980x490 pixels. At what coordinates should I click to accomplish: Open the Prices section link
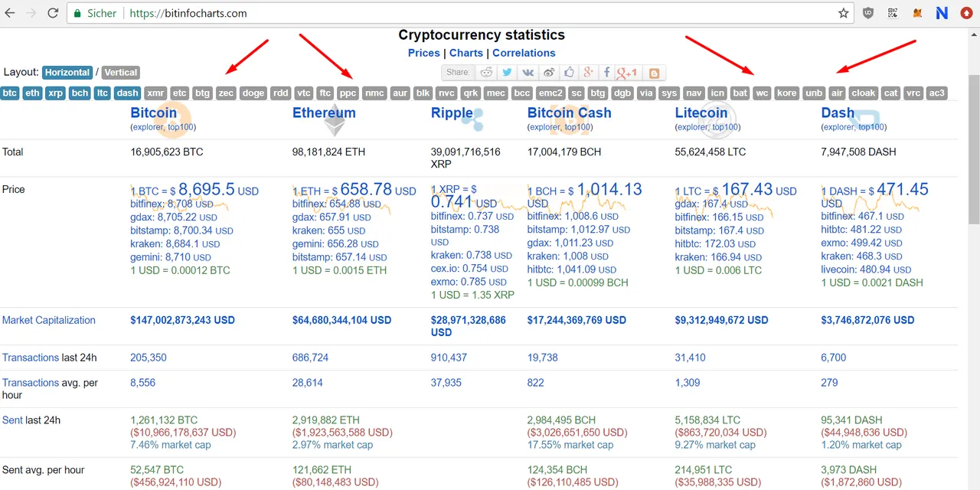(x=424, y=53)
